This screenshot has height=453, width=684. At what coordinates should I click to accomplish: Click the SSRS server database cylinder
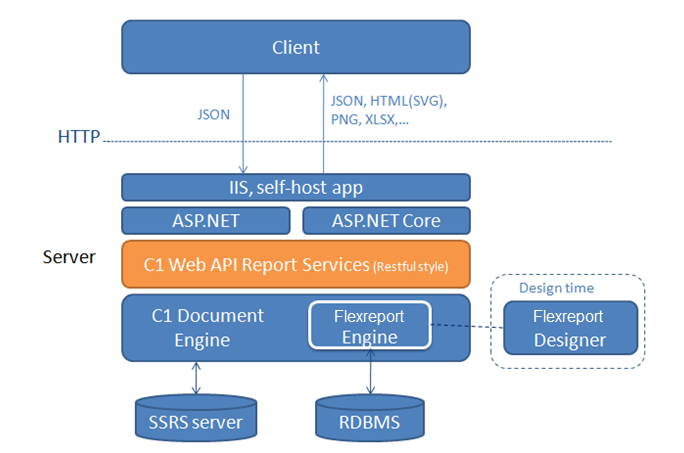(x=196, y=421)
